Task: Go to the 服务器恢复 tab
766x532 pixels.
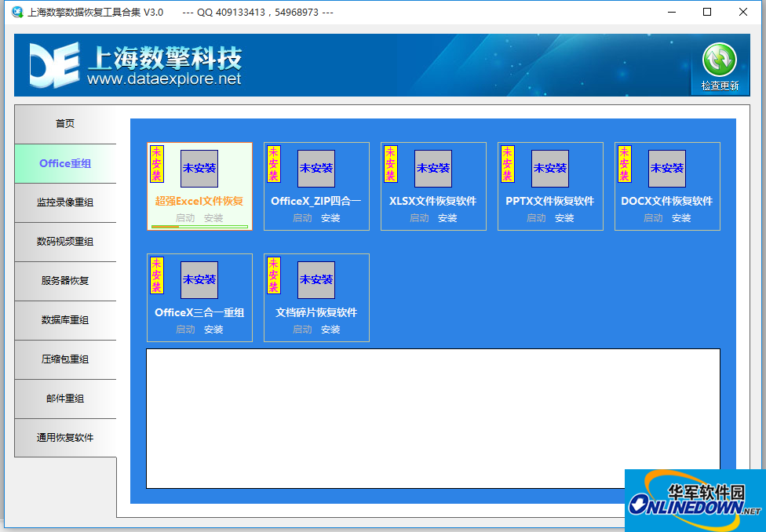Action: click(x=65, y=281)
